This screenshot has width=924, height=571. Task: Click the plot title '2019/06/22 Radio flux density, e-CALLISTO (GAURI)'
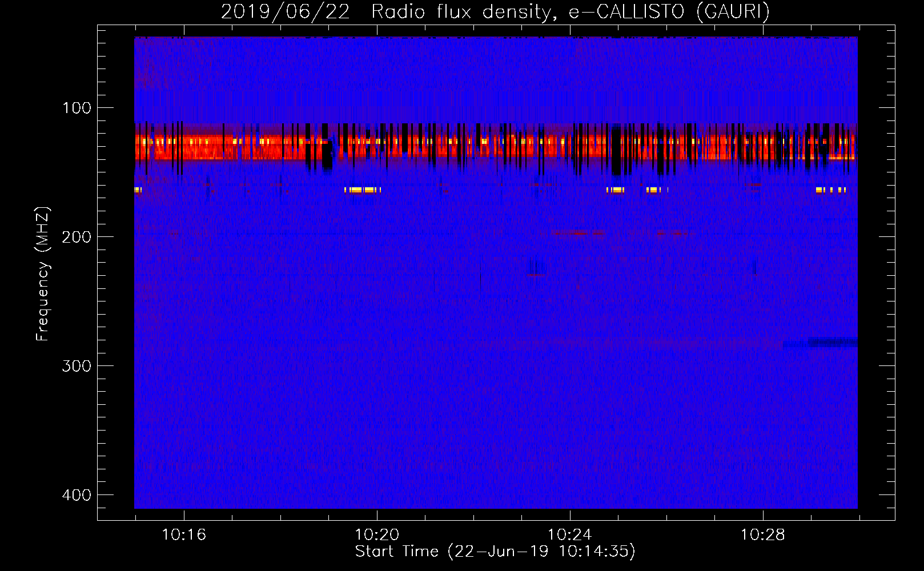[x=495, y=11]
